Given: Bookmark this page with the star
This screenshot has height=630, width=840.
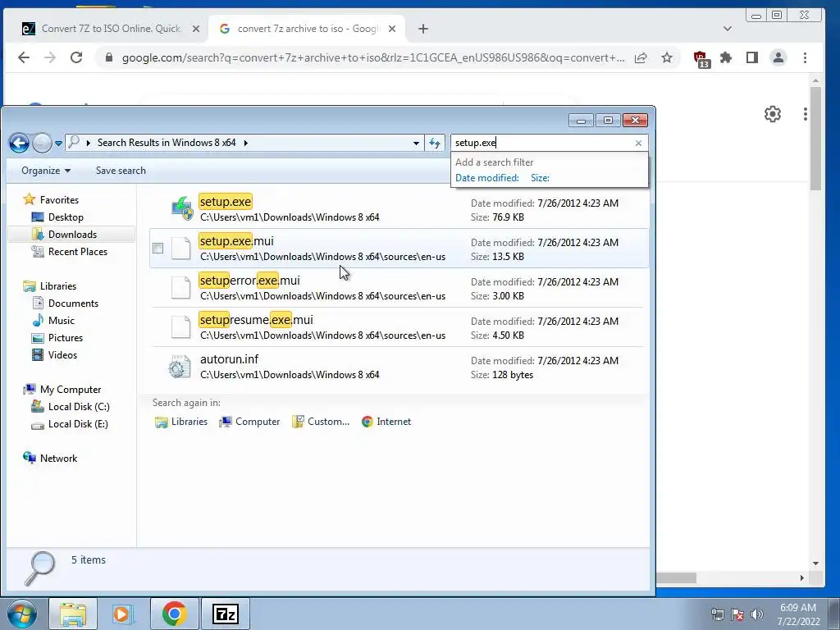Looking at the screenshot, I should (x=666, y=58).
